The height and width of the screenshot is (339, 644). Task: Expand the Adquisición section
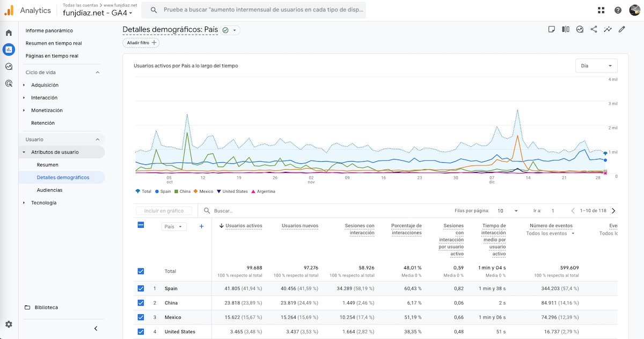tap(45, 85)
